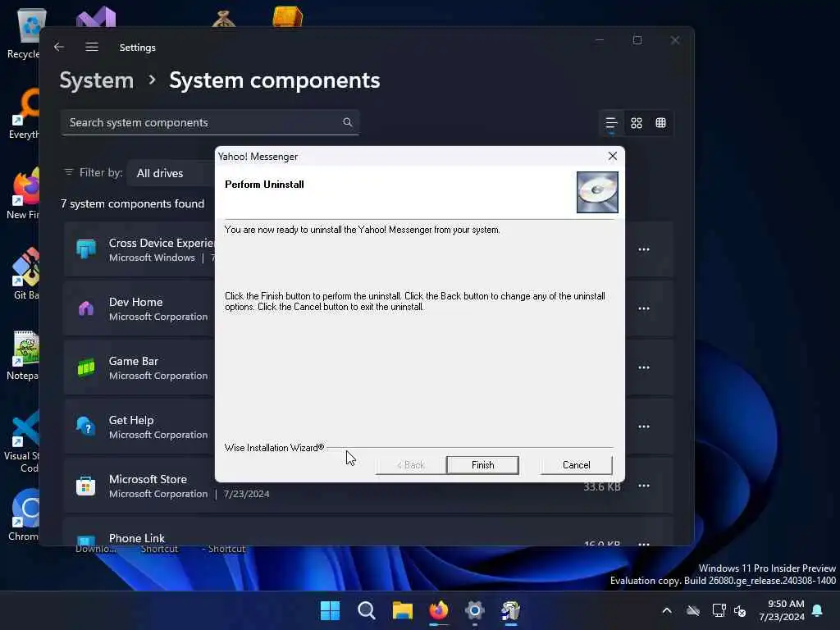Screen dimensions: 840x630
Task: Select the Phone Link entry
Action: click(x=368, y=532)
